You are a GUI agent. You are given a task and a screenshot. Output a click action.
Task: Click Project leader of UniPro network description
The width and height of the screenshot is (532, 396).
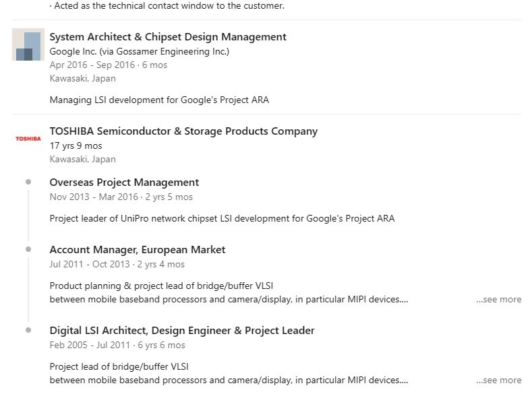[222, 218]
